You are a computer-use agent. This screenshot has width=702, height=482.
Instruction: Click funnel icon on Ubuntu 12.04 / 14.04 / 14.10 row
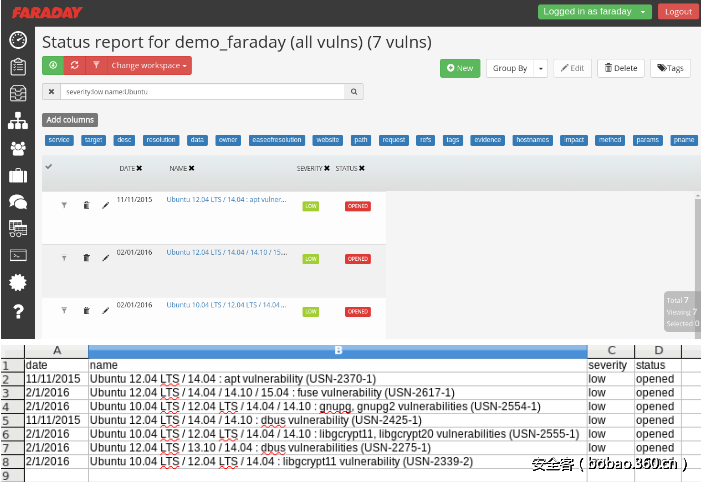point(64,258)
